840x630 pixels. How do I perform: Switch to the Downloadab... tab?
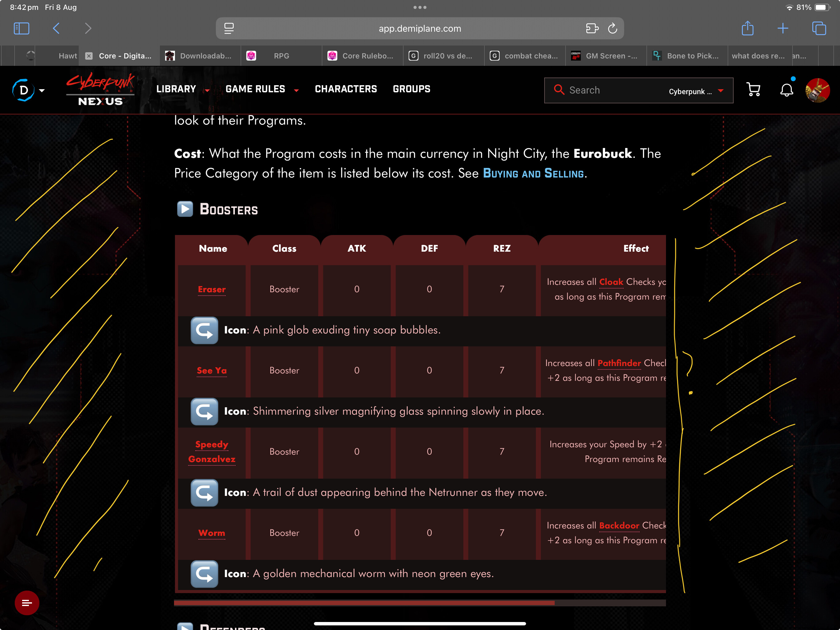click(200, 56)
